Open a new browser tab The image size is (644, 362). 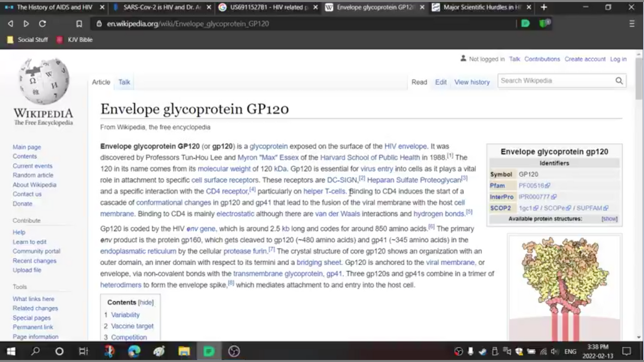[x=544, y=8]
